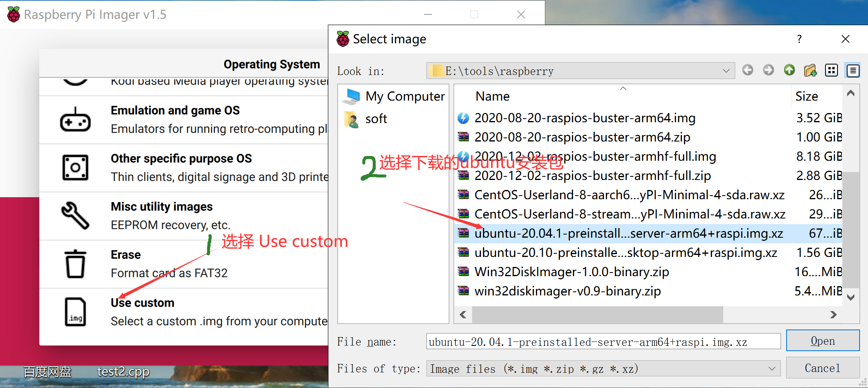
Task: Expand the Files of type dropdown
Action: click(x=772, y=368)
